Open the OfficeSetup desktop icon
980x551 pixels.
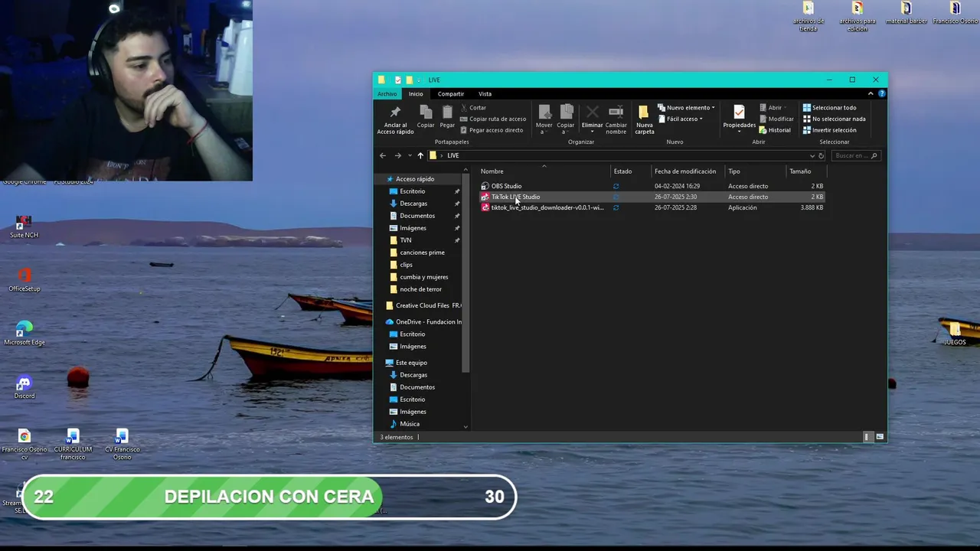click(24, 279)
